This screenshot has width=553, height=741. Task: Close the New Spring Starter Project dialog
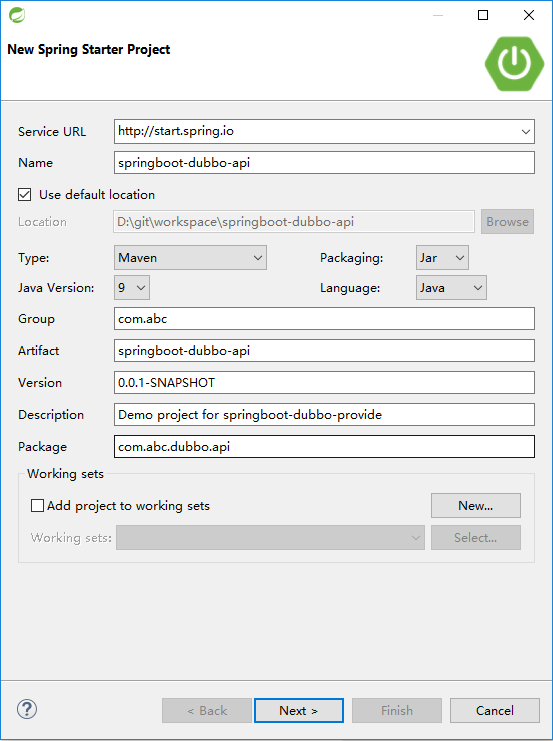pyautogui.click(x=529, y=15)
